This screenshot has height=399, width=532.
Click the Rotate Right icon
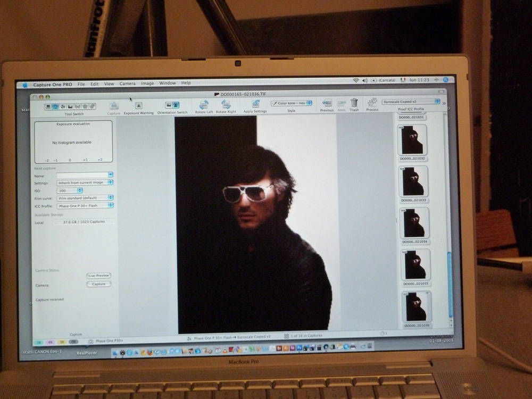tap(226, 105)
